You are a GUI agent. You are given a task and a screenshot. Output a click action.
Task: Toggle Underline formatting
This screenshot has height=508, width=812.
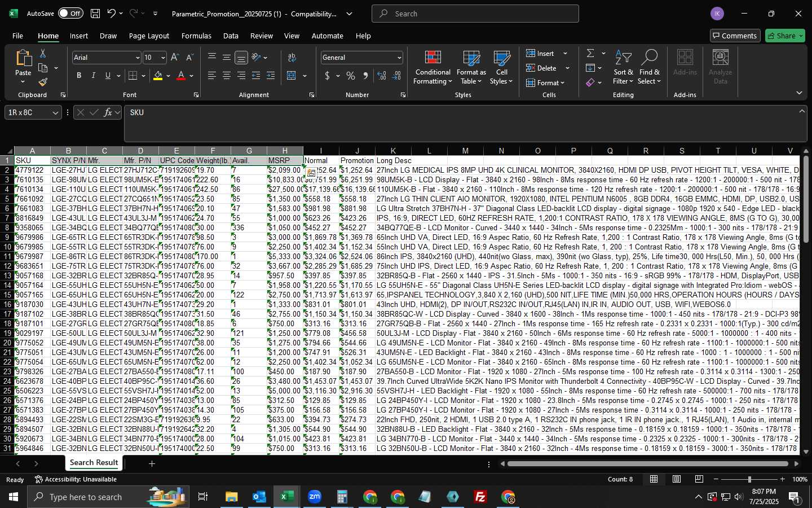(108, 76)
